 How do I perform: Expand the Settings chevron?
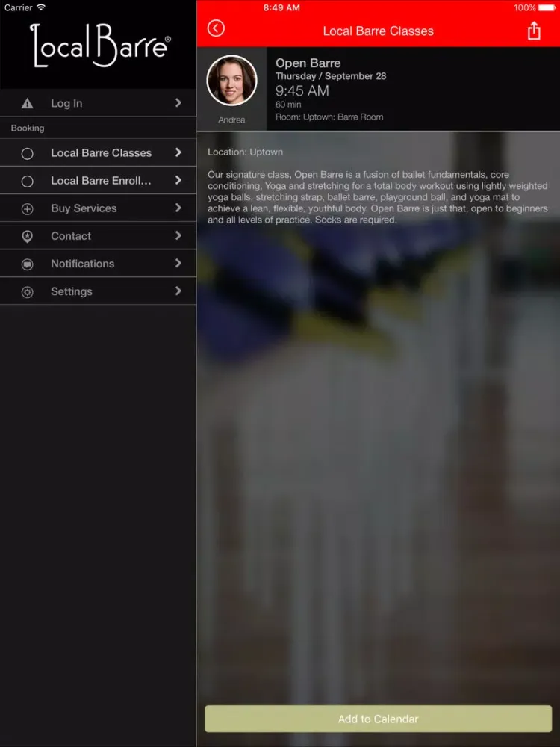178,290
